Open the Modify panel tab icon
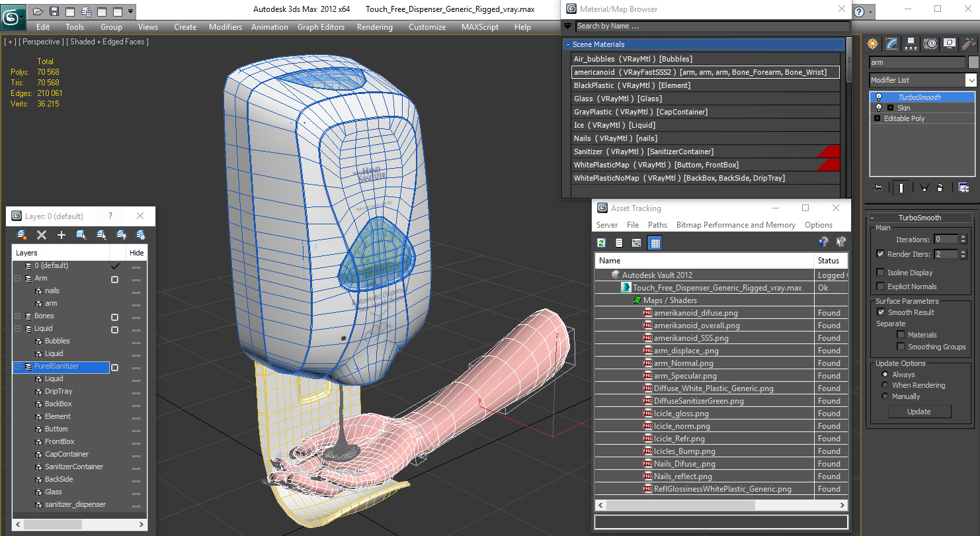 892,44
